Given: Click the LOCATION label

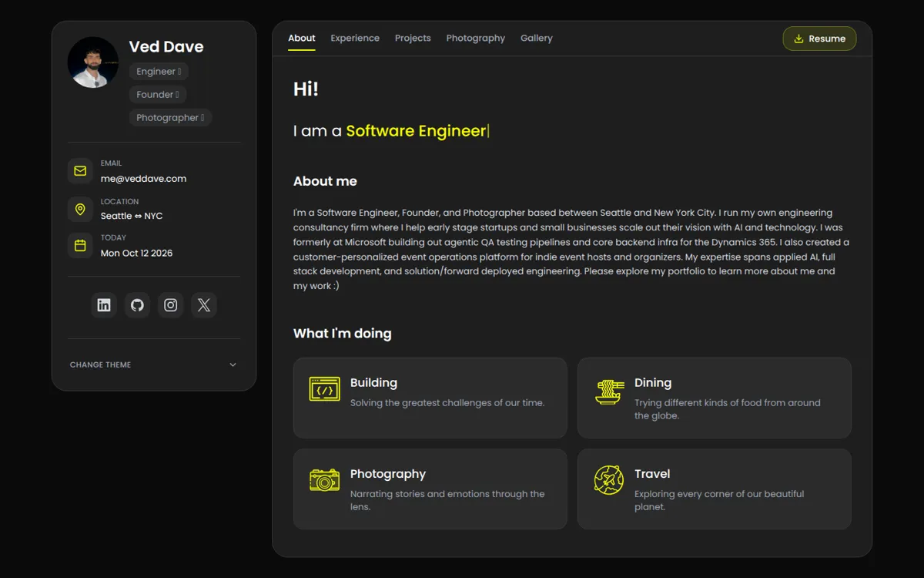Looking at the screenshot, I should pyautogui.click(x=120, y=201).
